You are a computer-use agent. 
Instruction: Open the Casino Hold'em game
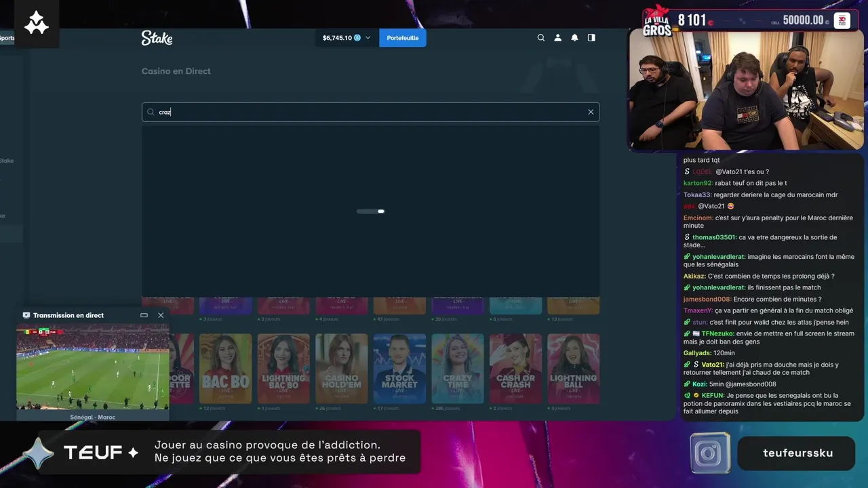click(x=342, y=369)
